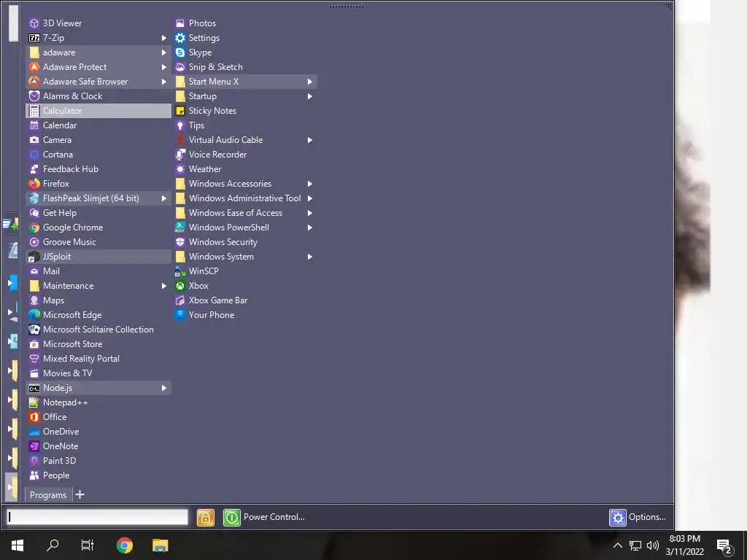Open Skype from its icon
Screen dimensions: 747x560
click(180, 52)
